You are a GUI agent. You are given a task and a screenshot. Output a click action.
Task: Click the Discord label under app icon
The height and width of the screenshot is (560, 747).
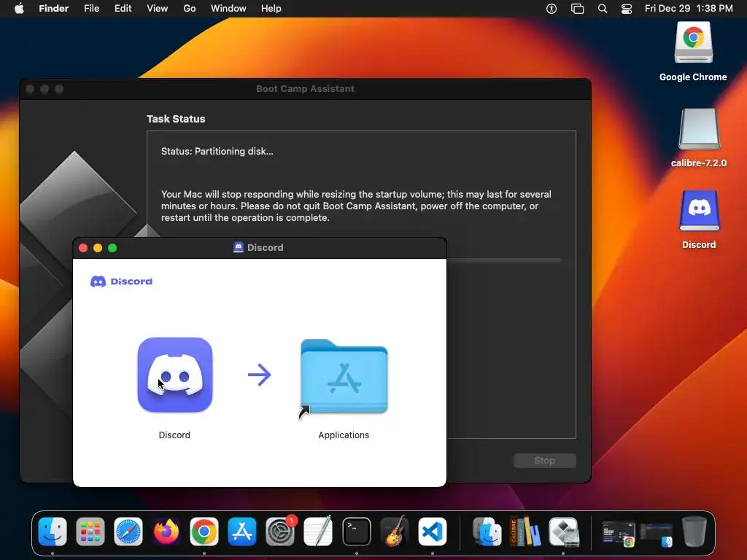pos(174,435)
